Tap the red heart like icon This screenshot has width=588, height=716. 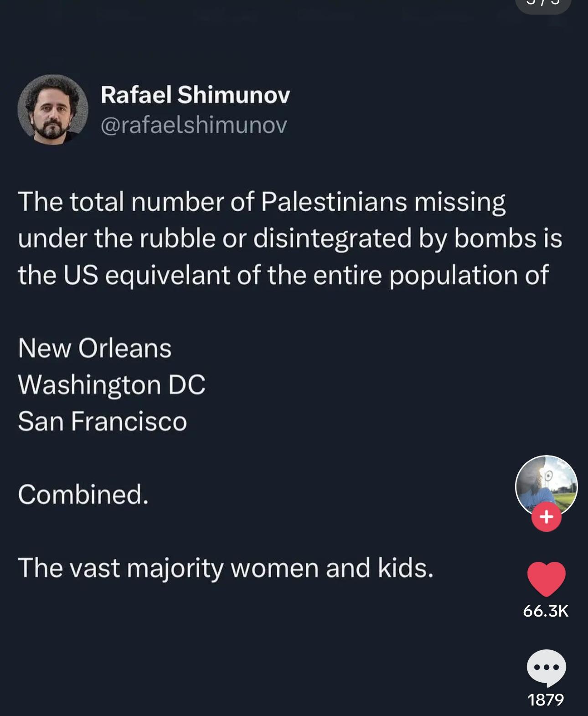tap(546, 579)
